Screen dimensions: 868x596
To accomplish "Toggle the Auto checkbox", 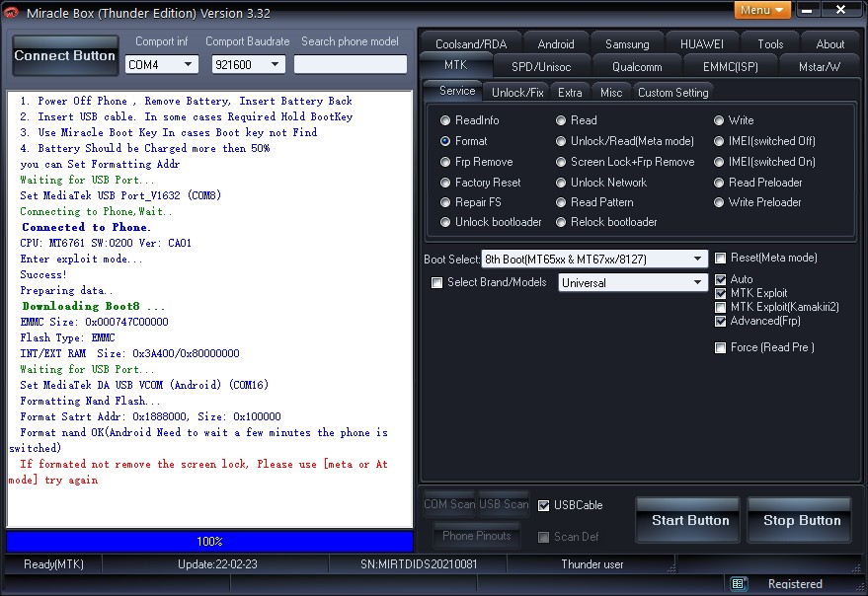I will pyautogui.click(x=720, y=279).
